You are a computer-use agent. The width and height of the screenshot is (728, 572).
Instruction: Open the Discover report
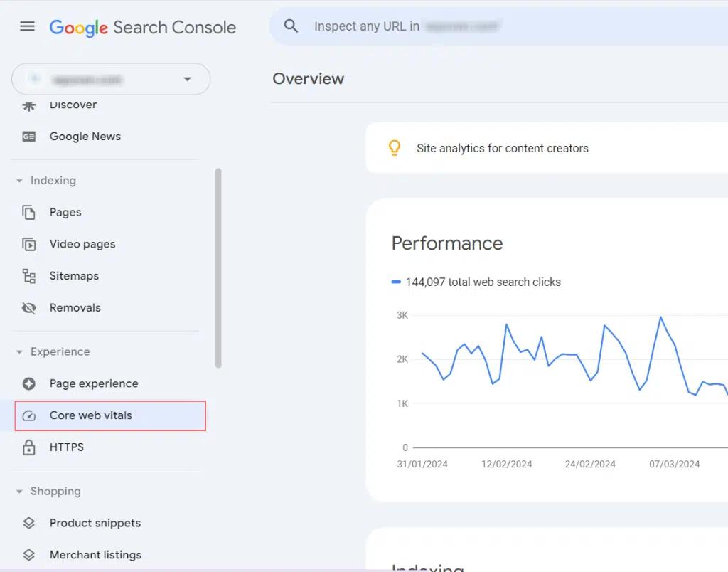point(73,105)
